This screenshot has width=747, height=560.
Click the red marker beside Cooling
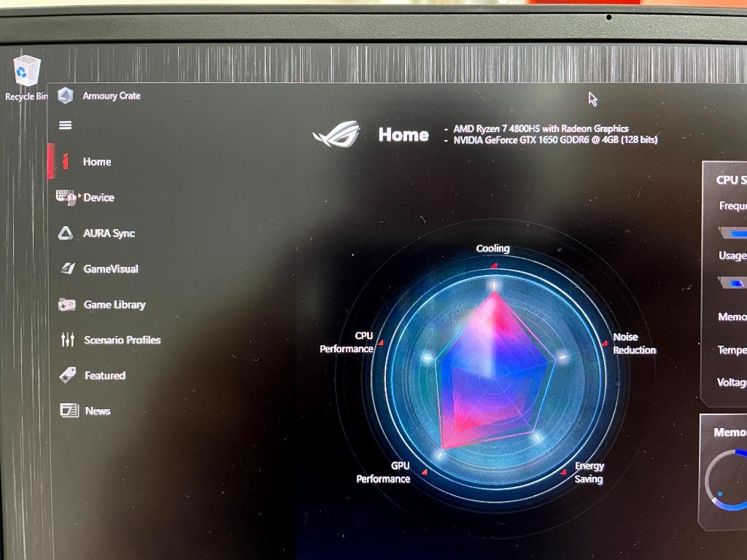494,265
